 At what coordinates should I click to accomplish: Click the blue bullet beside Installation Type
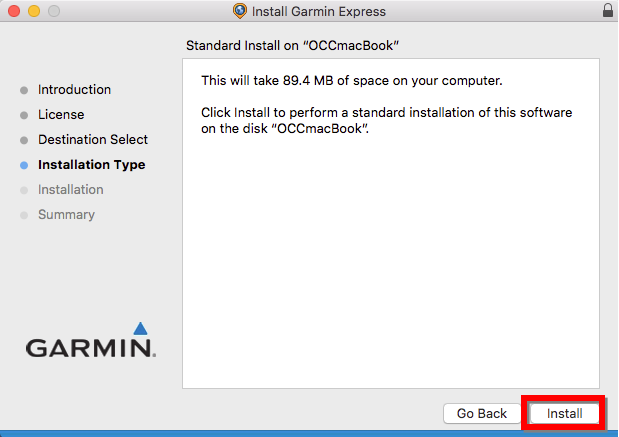24,166
